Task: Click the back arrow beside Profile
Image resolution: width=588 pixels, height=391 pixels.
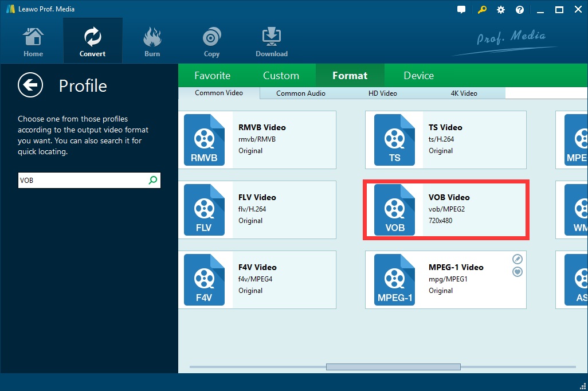Action: (30, 85)
